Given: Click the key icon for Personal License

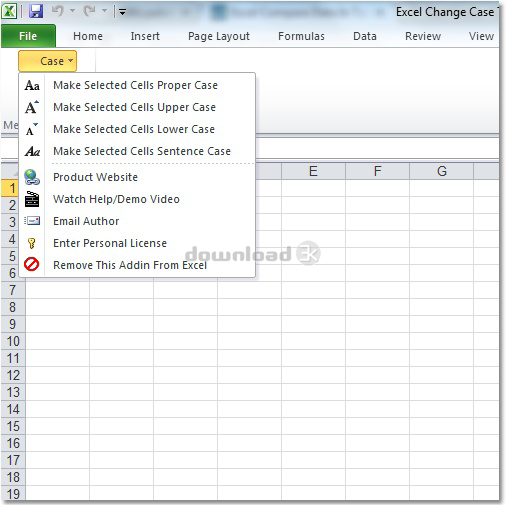Looking at the screenshot, I should 32,243.
